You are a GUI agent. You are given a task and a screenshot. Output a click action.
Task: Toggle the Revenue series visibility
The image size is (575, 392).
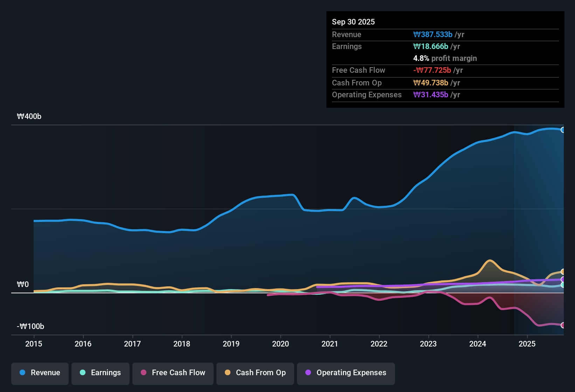tap(40, 373)
